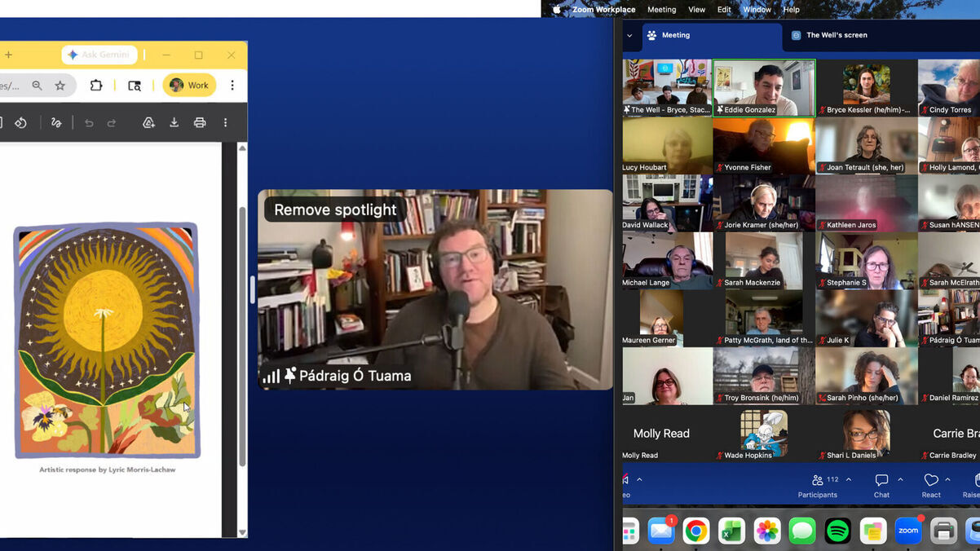The width and height of the screenshot is (980, 551).
Task: Click the "Remove spotlight" button
Action: coord(333,209)
